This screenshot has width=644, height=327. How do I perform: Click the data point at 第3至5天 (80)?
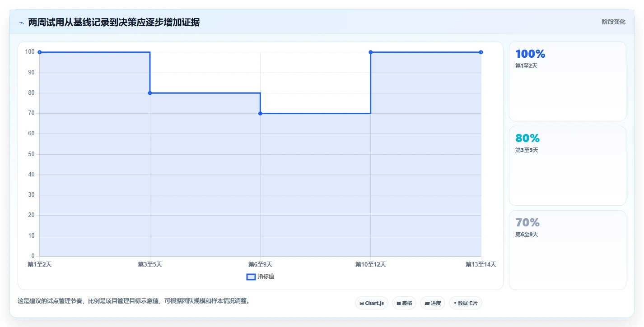coord(150,93)
